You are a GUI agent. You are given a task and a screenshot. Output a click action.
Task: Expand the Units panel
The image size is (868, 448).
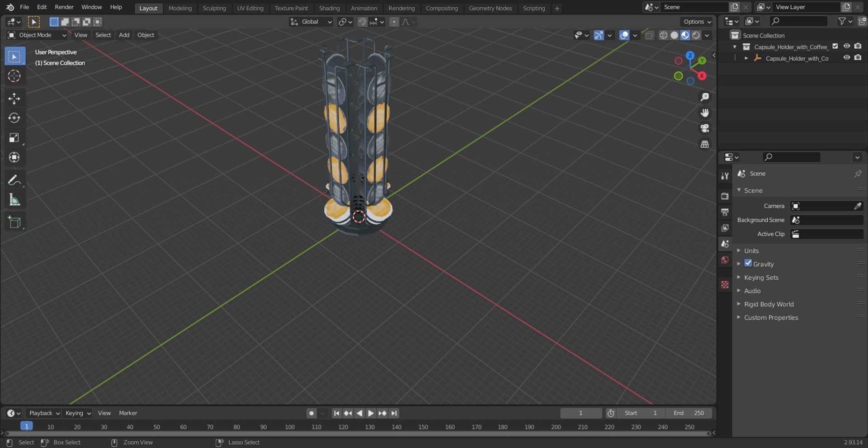pos(751,251)
